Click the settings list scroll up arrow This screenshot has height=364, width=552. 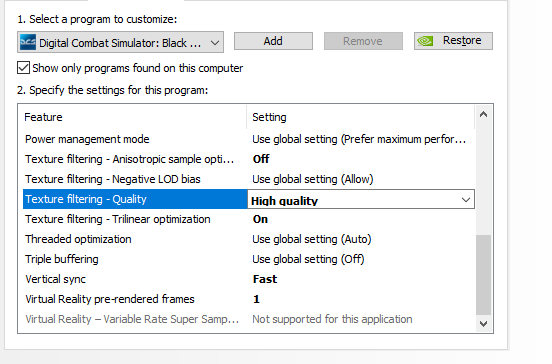coord(483,114)
